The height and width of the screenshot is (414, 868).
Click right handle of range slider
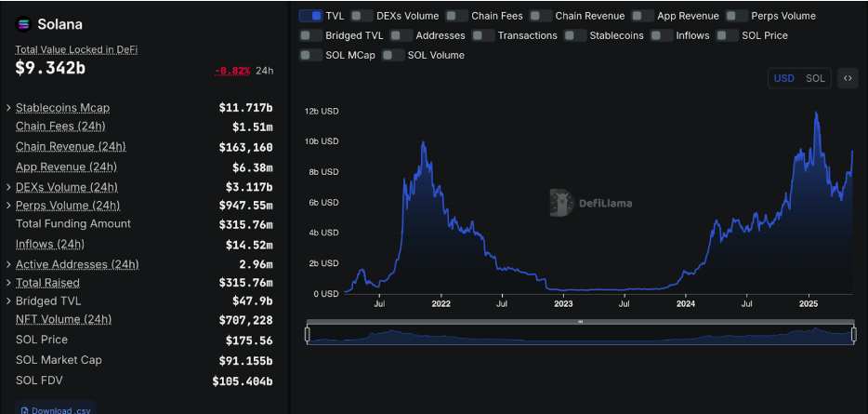854,334
